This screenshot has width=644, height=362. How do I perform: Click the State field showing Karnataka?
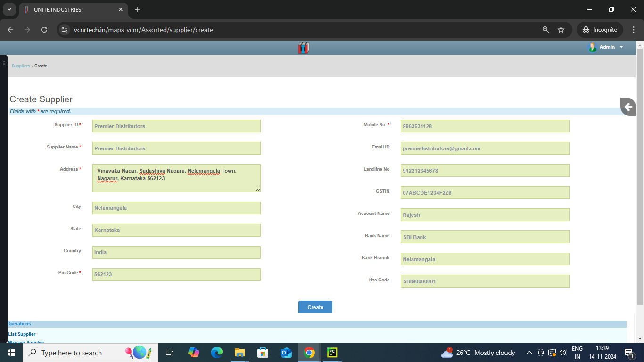[176, 230]
